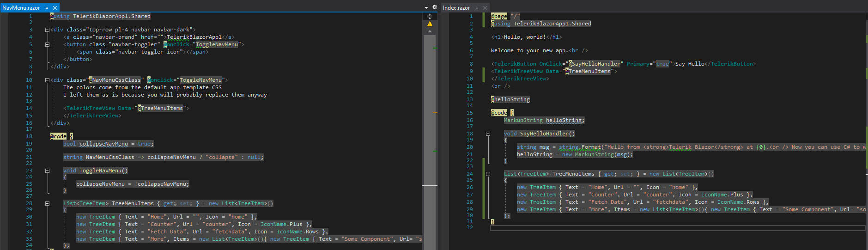
Task: Pin the NavMenu.razor tab
Action: [x=47, y=8]
